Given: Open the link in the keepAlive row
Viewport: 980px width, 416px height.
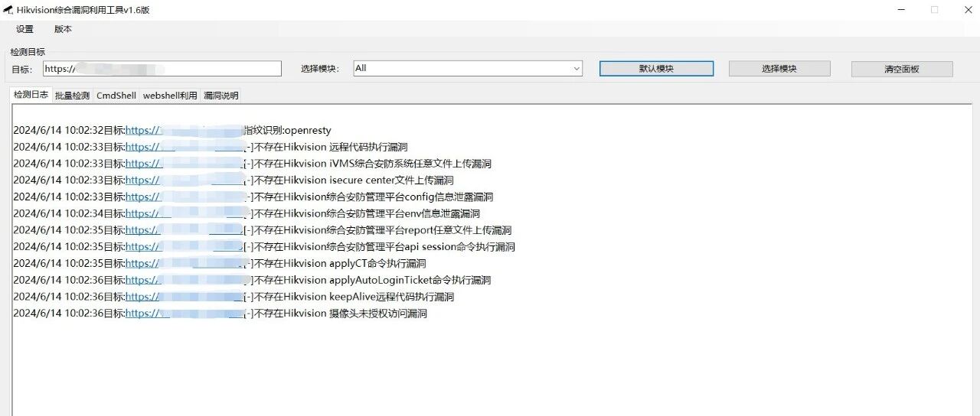Looking at the screenshot, I should [x=184, y=297].
